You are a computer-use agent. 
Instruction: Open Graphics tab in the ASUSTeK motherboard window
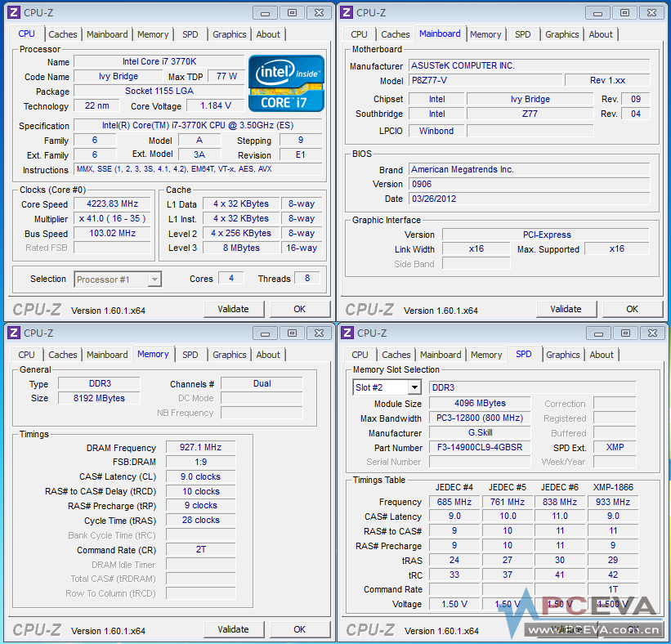561,34
